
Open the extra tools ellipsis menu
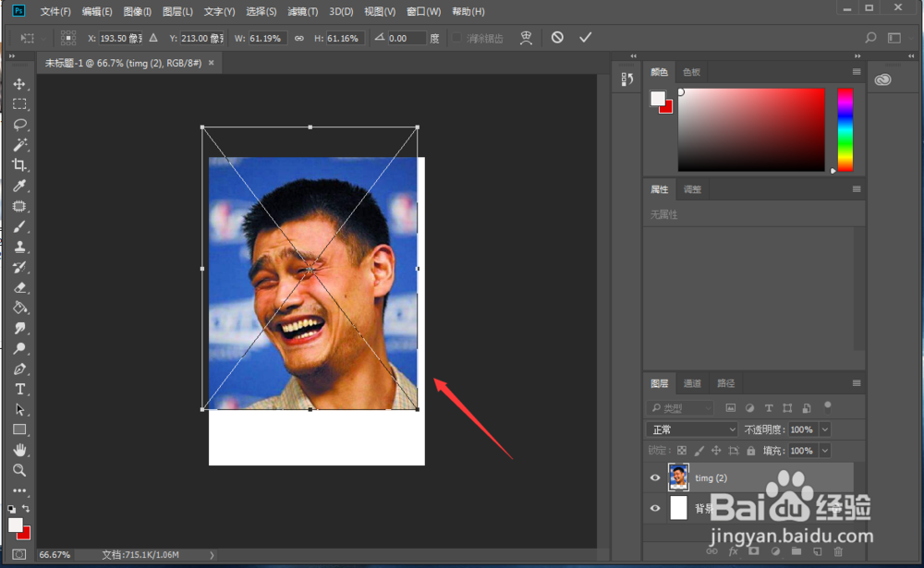tap(19, 490)
